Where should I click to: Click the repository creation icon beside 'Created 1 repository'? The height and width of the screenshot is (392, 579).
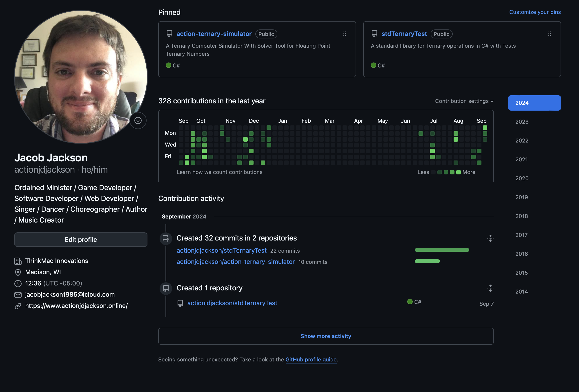[x=166, y=288]
